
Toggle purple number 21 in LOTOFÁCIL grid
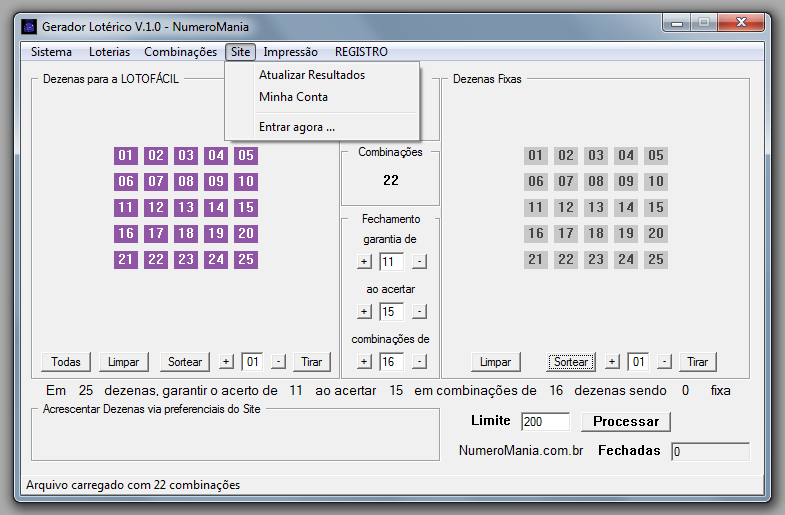[x=126, y=259]
